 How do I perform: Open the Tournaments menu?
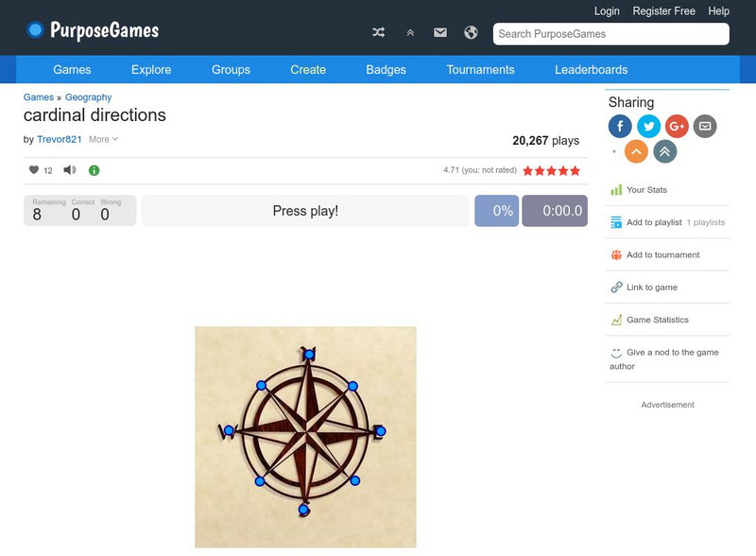pyautogui.click(x=480, y=69)
